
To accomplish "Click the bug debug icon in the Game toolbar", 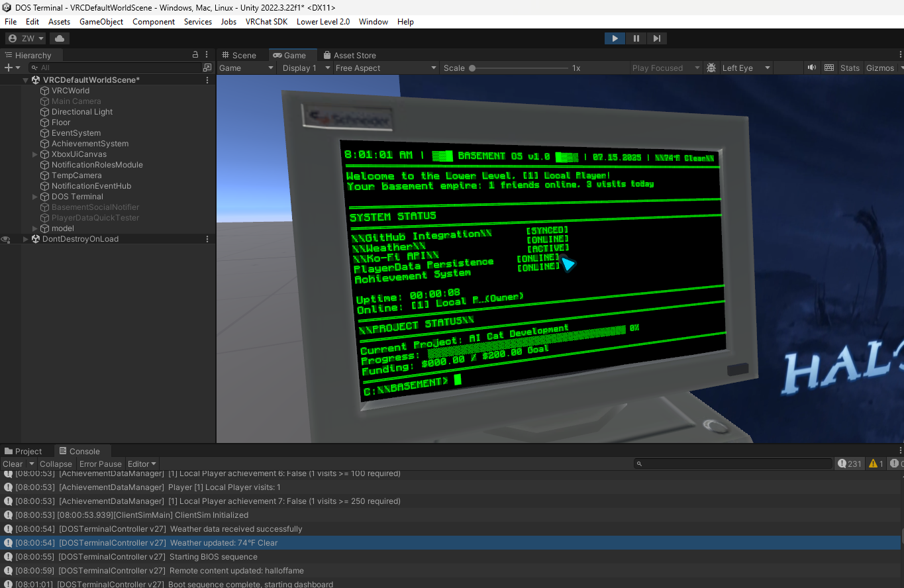I will tap(711, 68).
